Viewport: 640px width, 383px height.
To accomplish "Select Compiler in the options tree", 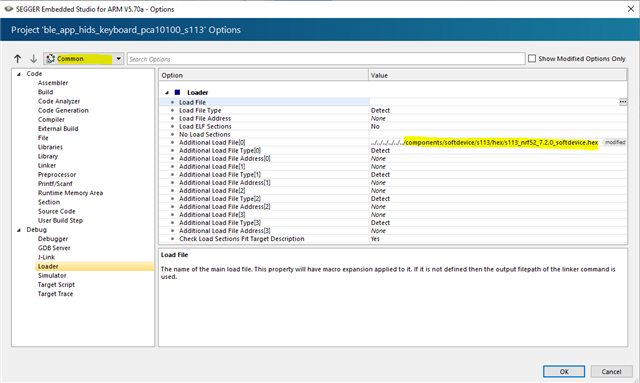I will [x=51, y=120].
